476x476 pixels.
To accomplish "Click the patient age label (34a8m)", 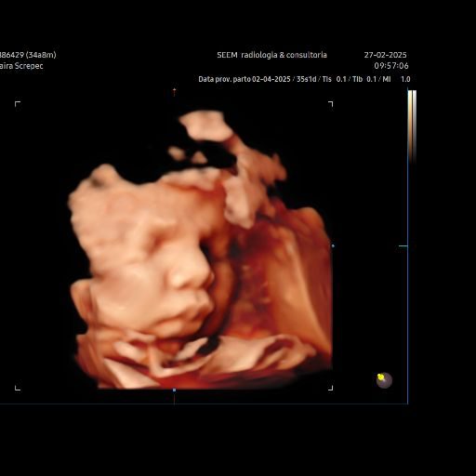I will [x=41, y=55].
